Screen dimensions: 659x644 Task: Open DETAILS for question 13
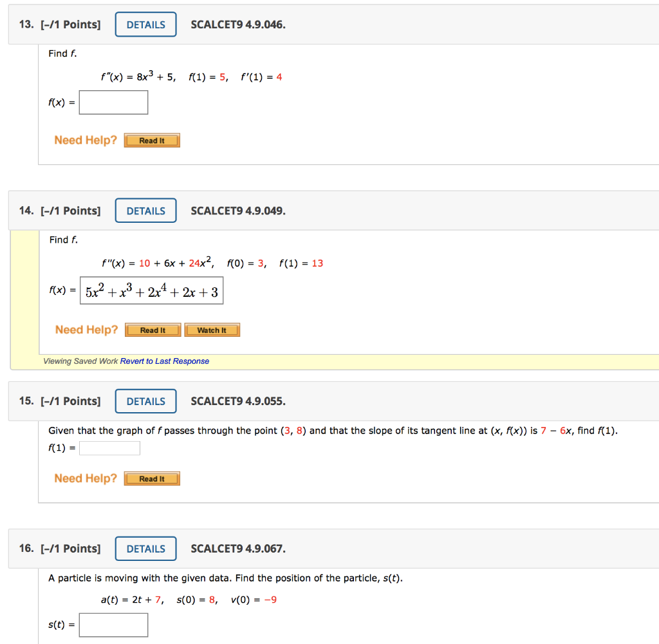point(145,24)
